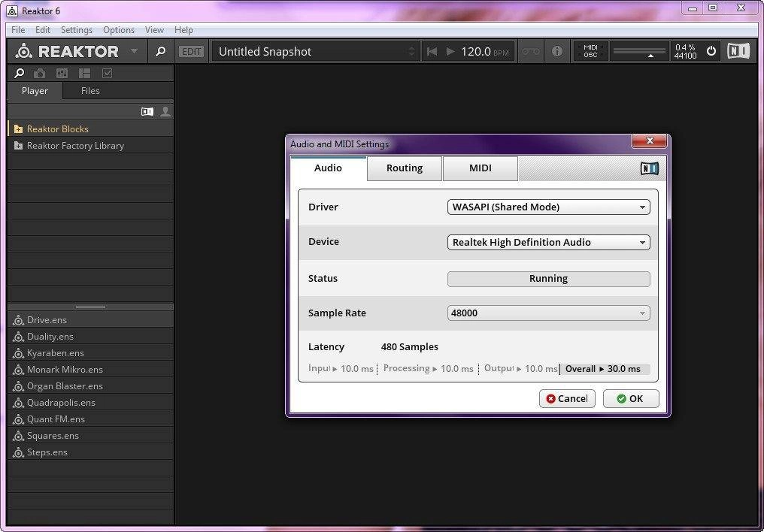Switch to the Files tab

tap(90, 90)
